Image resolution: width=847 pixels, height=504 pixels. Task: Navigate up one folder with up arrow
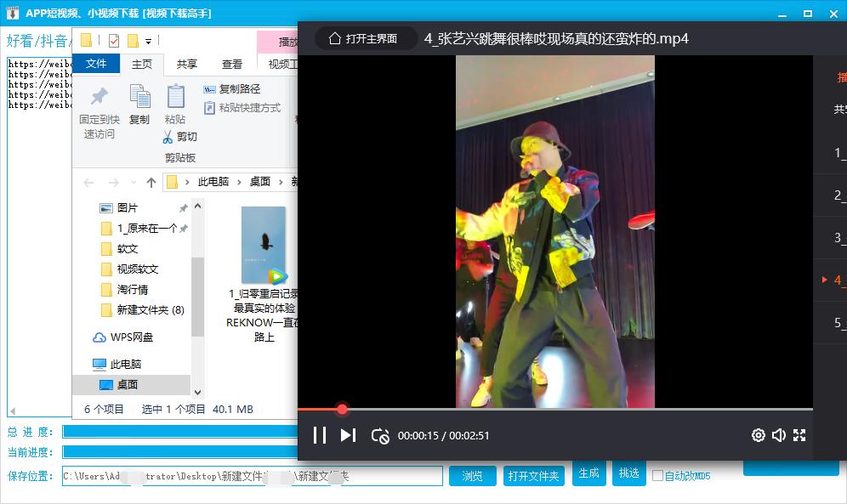[x=151, y=181]
